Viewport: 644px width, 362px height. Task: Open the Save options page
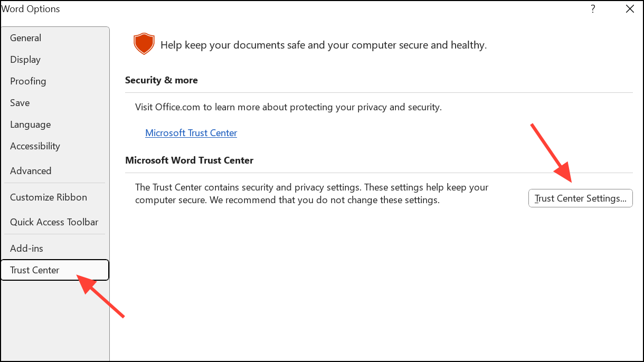point(55,103)
